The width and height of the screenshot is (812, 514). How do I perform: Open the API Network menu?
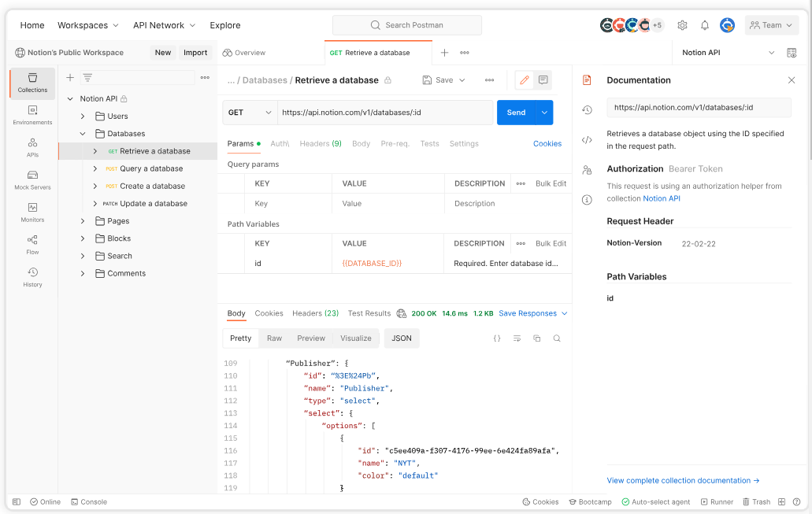pyautogui.click(x=164, y=25)
